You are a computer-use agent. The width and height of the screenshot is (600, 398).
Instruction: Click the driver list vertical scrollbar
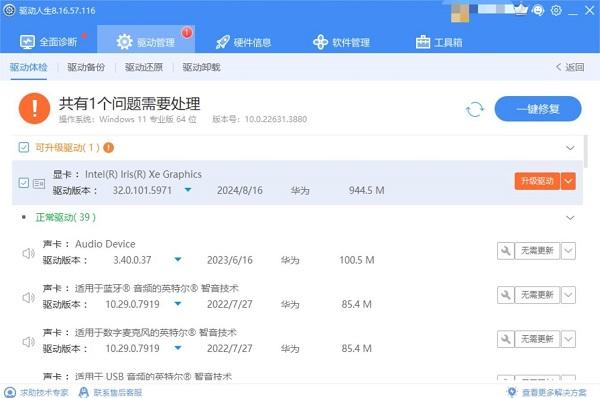(x=586, y=152)
